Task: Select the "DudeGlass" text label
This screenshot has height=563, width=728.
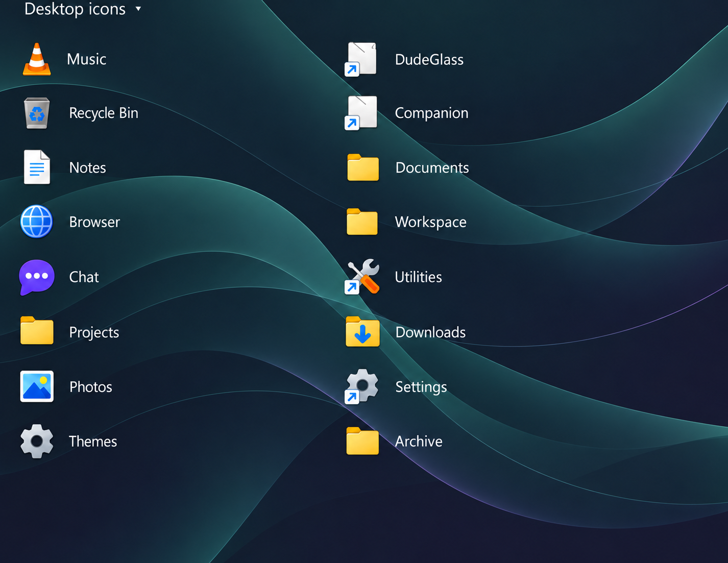Action: coord(429,60)
